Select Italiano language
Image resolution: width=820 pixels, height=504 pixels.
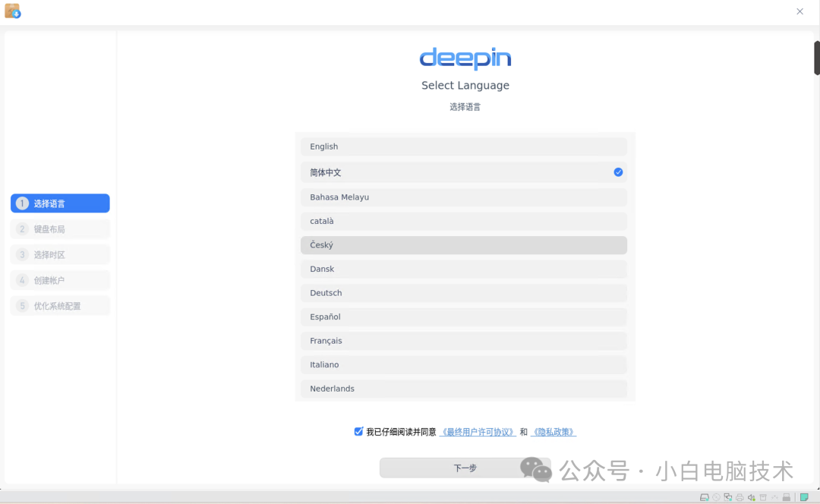pyautogui.click(x=463, y=365)
